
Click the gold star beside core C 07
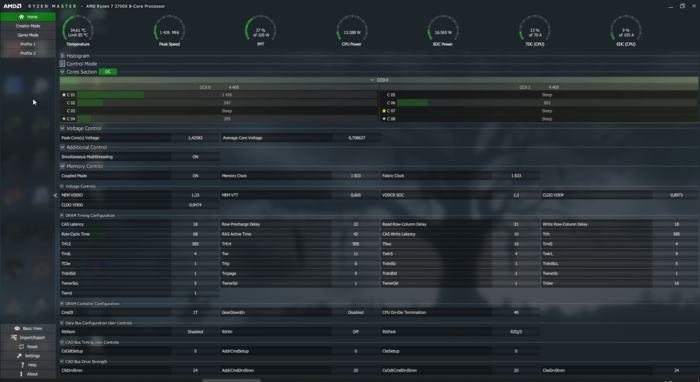pyautogui.click(x=384, y=111)
